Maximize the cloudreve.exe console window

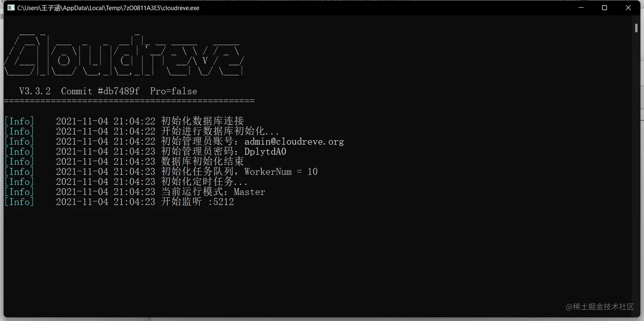pos(604,8)
